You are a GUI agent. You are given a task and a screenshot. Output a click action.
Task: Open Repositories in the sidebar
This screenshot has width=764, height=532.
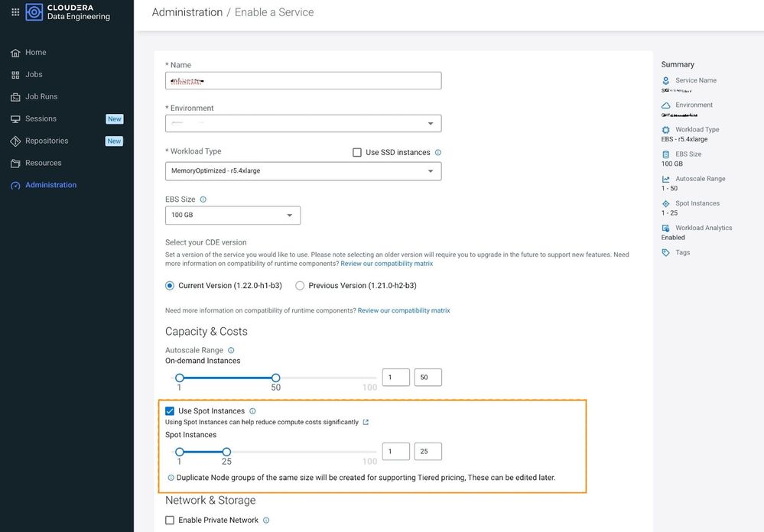click(47, 141)
